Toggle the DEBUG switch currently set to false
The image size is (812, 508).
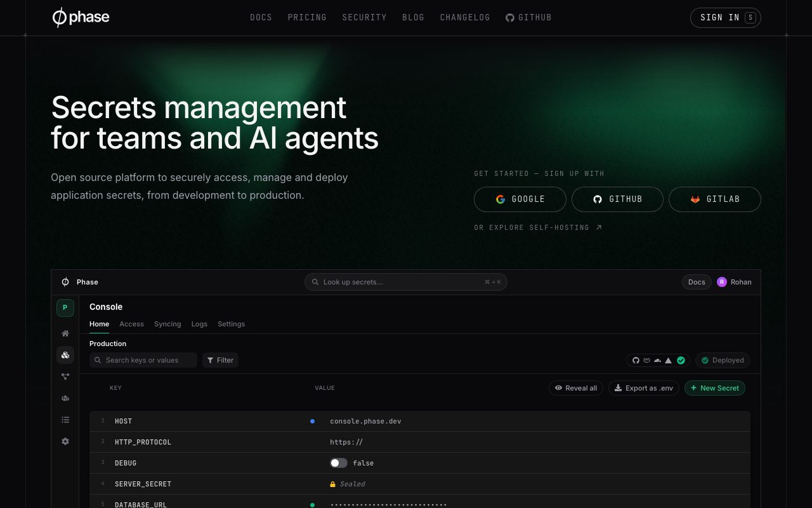tap(339, 463)
